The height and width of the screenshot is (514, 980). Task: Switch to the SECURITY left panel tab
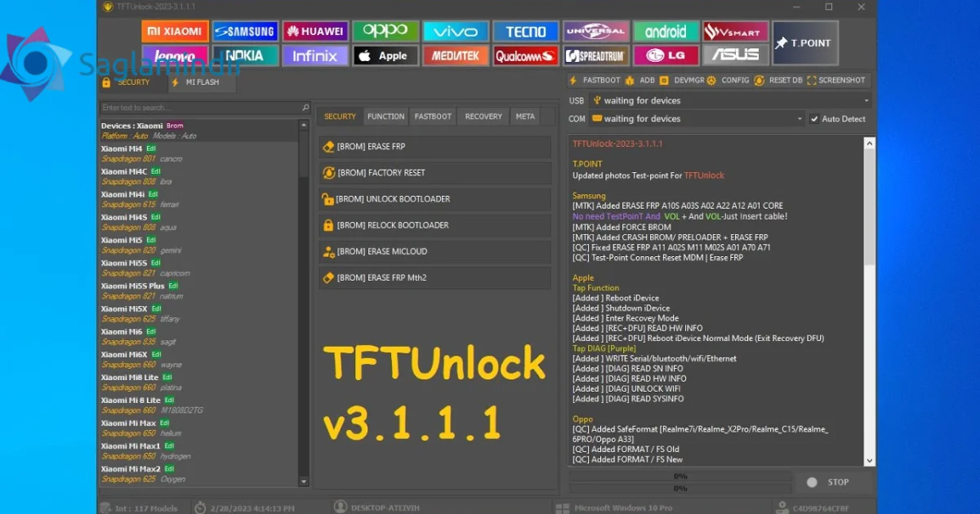coord(127,82)
